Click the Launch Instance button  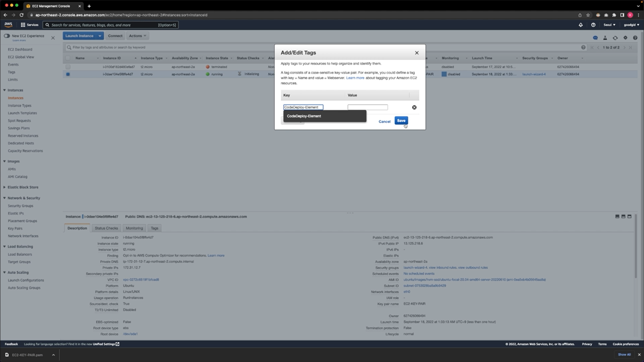79,36
